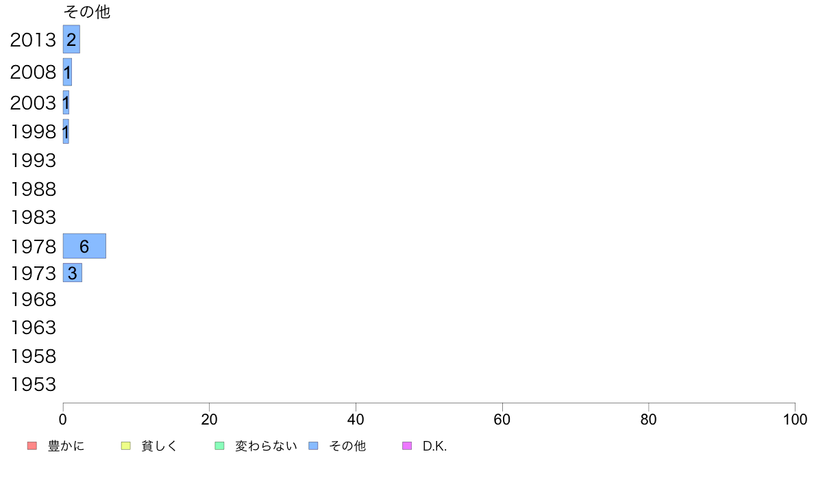
Task: Click the その他 chart title
Action: [87, 12]
